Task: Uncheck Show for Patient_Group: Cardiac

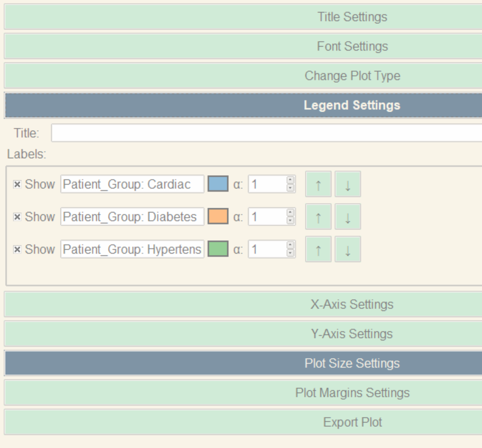Action: pos(17,184)
